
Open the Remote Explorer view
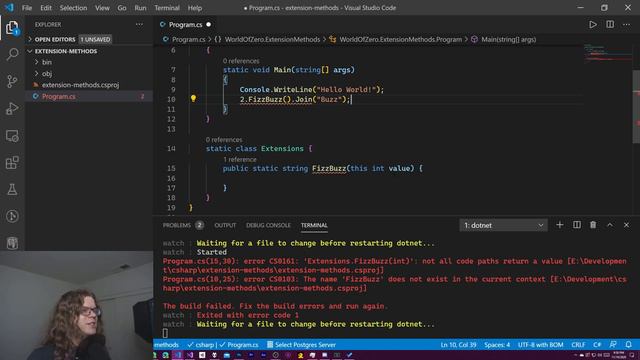point(12,136)
